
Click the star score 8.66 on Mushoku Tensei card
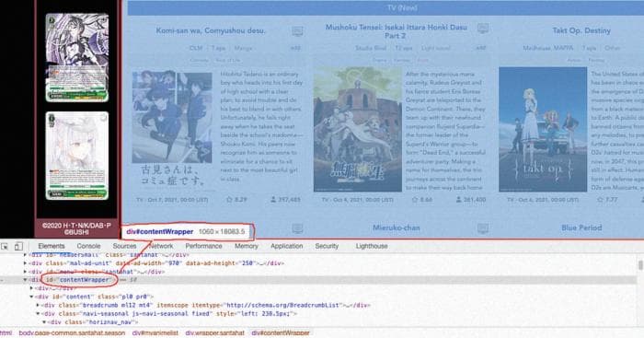[x=421, y=200]
